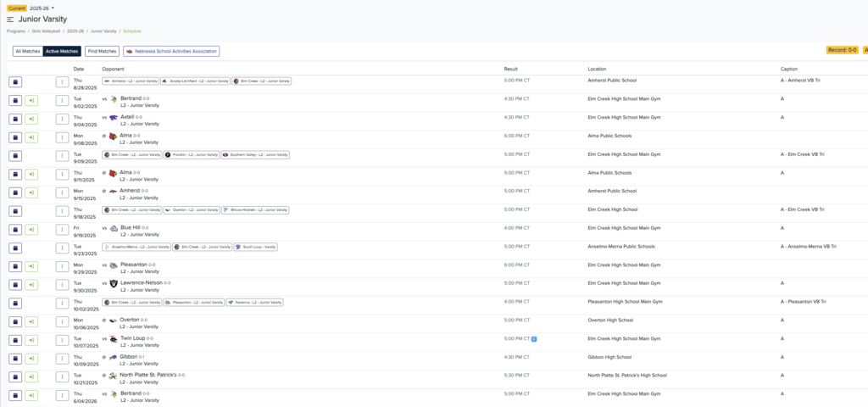Click calendar icon for 9/23/2025 Anselmo-Merna tri
This screenshot has height=407, width=868.
pyautogui.click(x=15, y=248)
